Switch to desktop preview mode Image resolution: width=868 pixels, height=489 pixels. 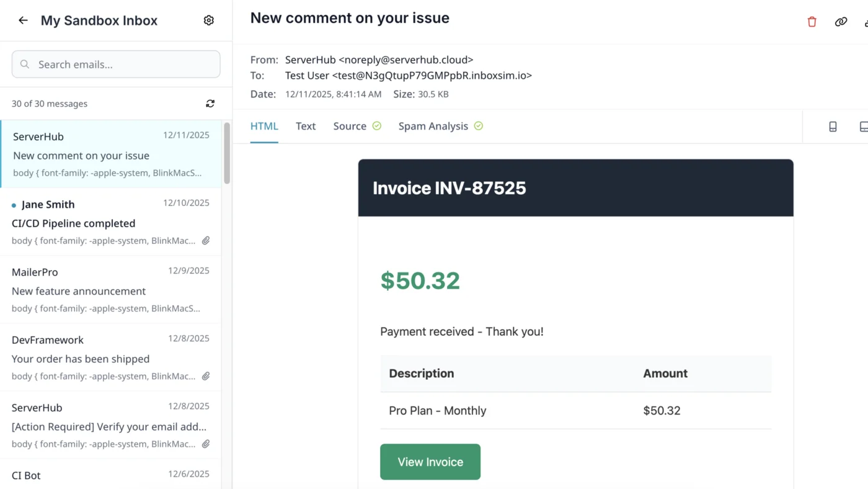[x=864, y=126]
